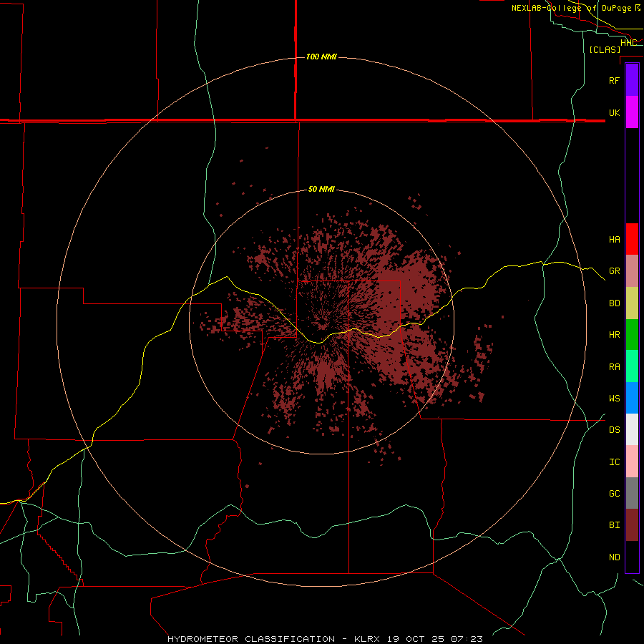
Task: Click the HA legend label
Action: pyautogui.click(x=615, y=240)
